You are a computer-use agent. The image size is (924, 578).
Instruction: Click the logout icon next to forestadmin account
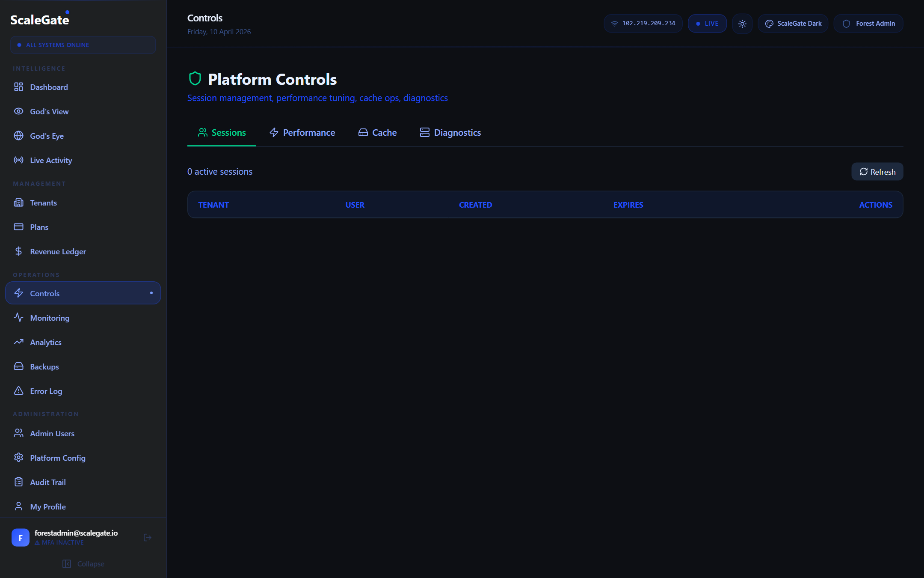click(x=148, y=537)
